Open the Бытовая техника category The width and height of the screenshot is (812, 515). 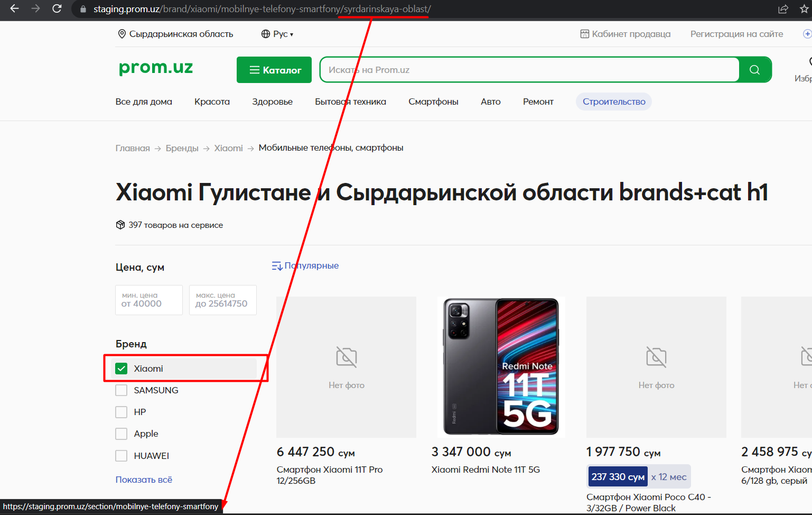pyautogui.click(x=350, y=102)
